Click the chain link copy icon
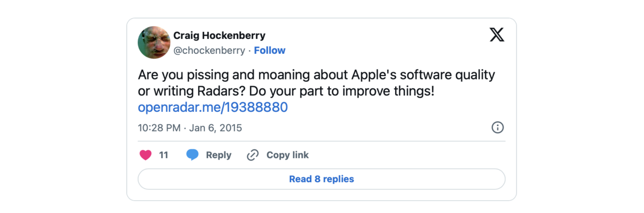Image resolution: width=644 pixels, height=213 pixels. (253, 155)
